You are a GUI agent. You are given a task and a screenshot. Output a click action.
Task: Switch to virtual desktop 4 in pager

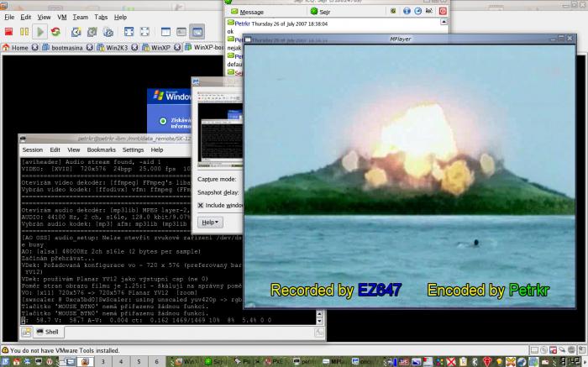coord(121,362)
